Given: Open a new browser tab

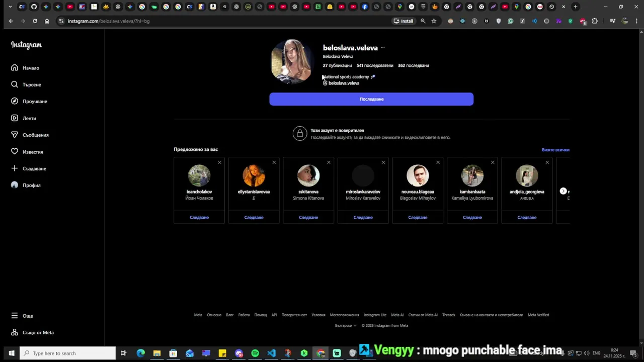Looking at the screenshot, I should point(576,7).
